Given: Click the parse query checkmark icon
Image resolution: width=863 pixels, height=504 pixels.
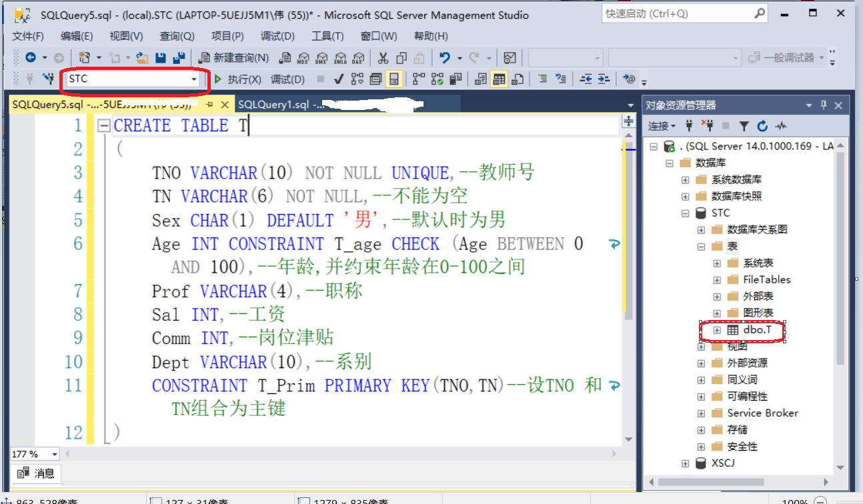Looking at the screenshot, I should click(339, 79).
